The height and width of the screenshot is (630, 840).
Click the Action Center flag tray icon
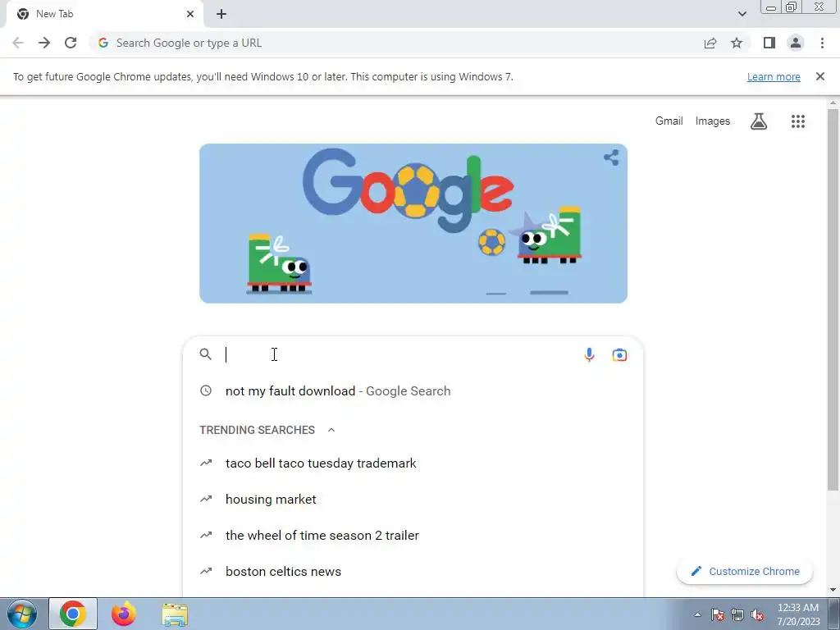coord(718,615)
